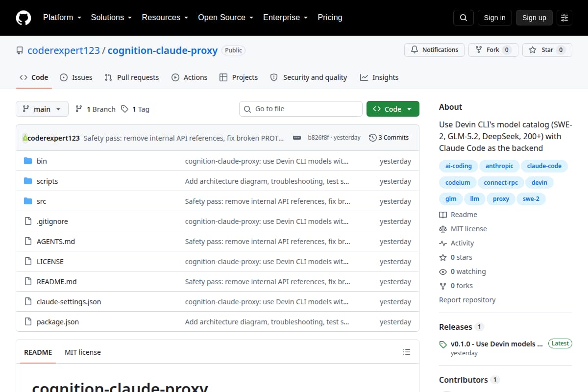
Task: Select the MIT license README tab
Action: (83, 352)
